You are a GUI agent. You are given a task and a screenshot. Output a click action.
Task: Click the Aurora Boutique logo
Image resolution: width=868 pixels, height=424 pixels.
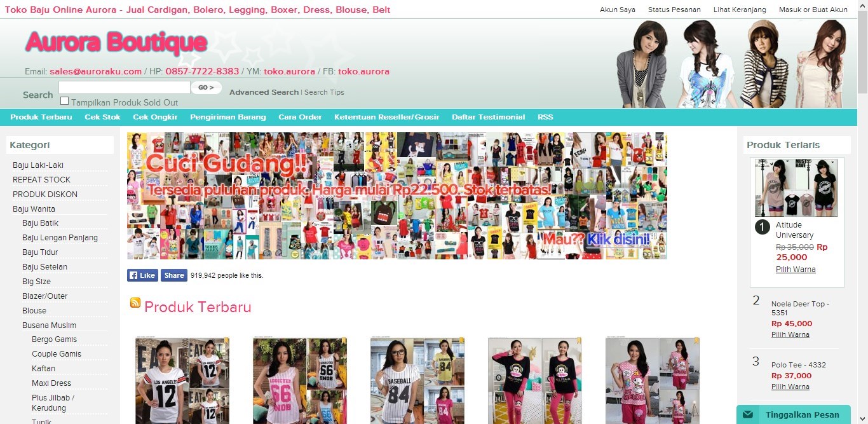pos(116,43)
